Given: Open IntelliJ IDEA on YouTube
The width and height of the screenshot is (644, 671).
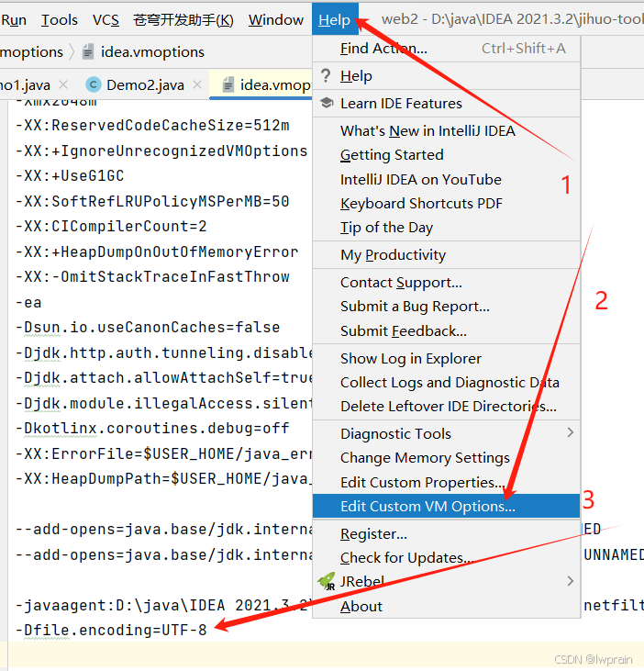Looking at the screenshot, I should click(446, 179).
